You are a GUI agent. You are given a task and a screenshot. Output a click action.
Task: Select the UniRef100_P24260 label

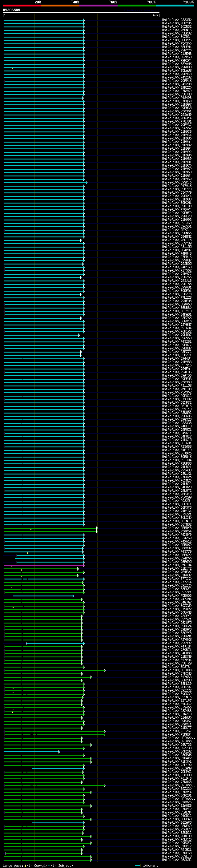(x=177, y=538)
